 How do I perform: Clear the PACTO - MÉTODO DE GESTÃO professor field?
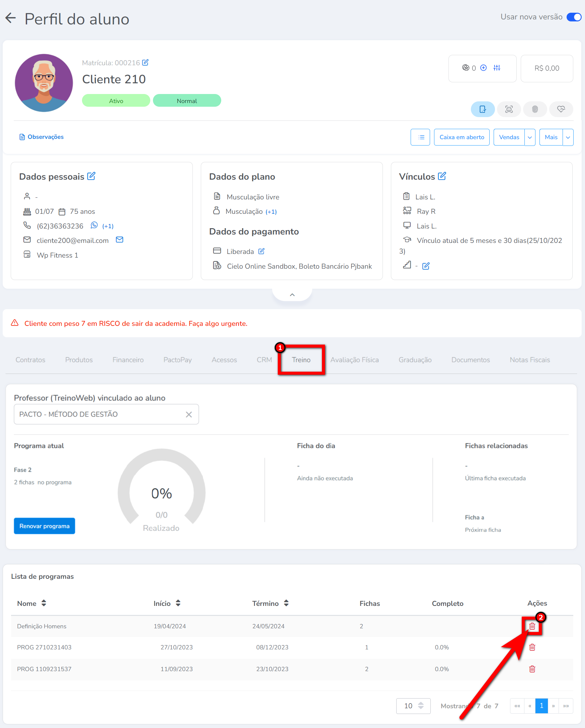[189, 414]
